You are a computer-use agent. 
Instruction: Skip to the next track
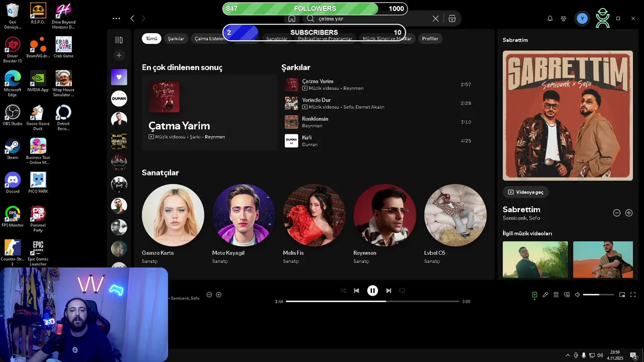tap(388, 291)
